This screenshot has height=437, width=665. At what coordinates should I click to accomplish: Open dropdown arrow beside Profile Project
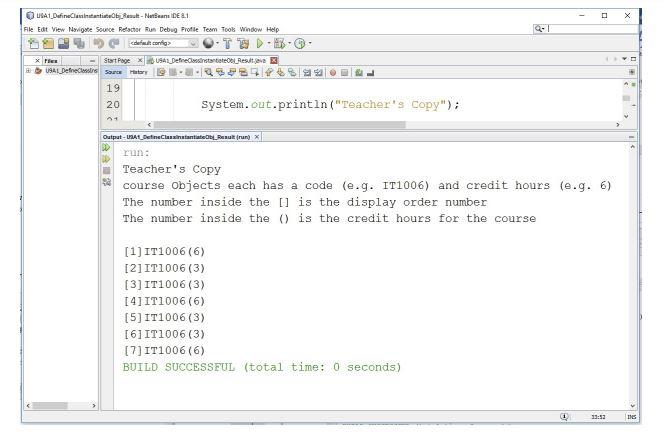(310, 43)
